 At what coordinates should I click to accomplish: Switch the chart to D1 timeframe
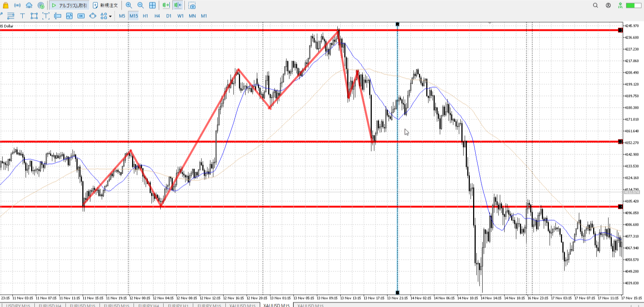pos(169,16)
